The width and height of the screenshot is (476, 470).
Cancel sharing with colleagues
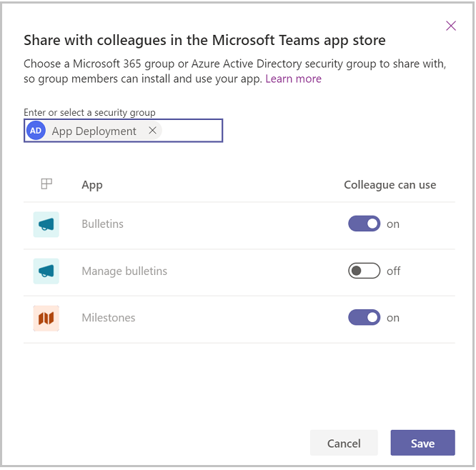[x=344, y=443]
